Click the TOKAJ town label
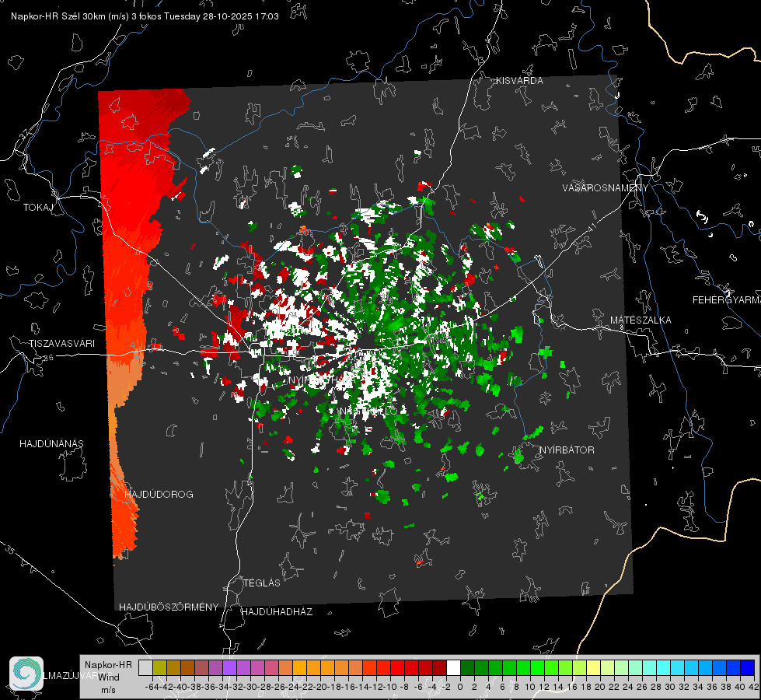This screenshot has height=700, width=761. tap(38, 208)
